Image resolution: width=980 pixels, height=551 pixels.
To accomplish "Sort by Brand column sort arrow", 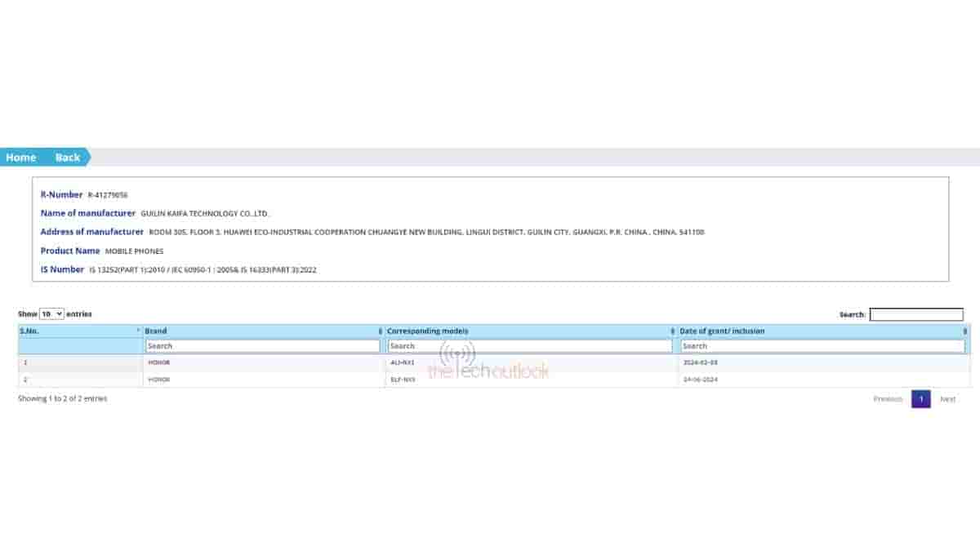I will 380,331.
